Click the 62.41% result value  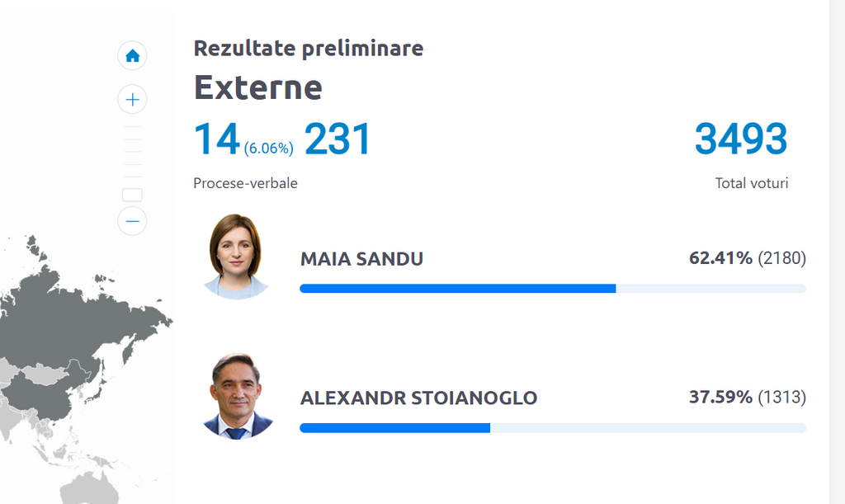pyautogui.click(x=720, y=258)
